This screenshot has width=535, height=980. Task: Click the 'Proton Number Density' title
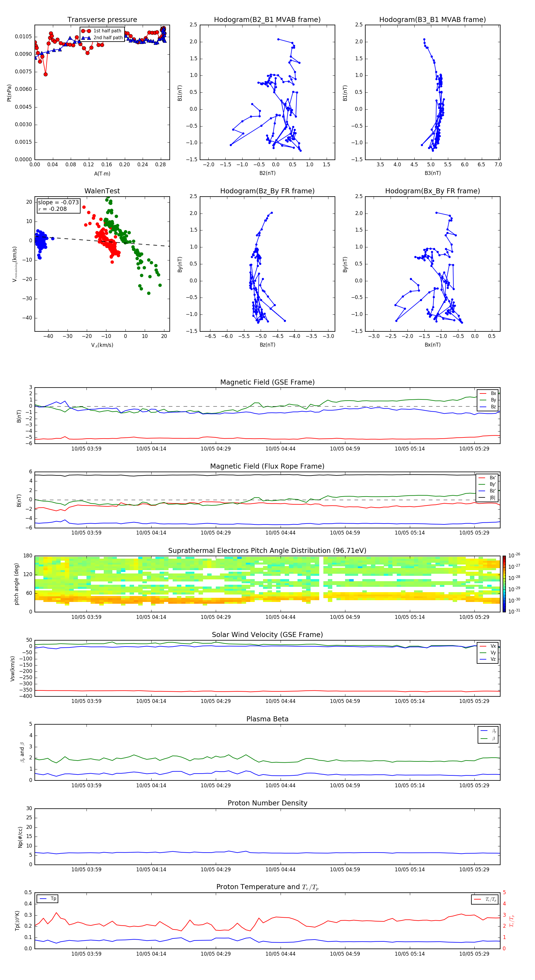click(x=267, y=804)
